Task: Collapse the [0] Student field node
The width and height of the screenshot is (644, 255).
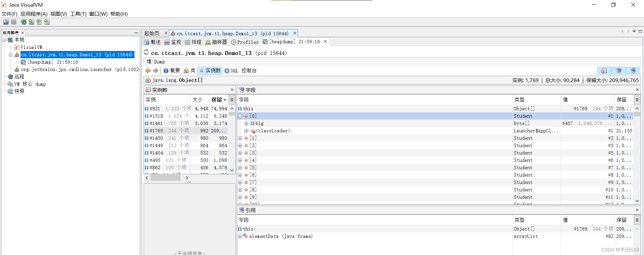Action: [x=240, y=116]
